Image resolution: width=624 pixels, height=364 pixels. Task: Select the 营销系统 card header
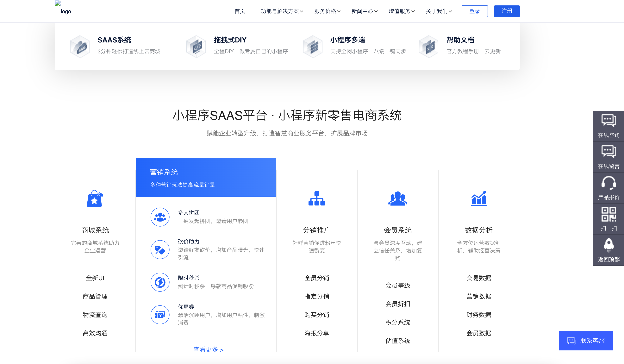click(x=206, y=177)
